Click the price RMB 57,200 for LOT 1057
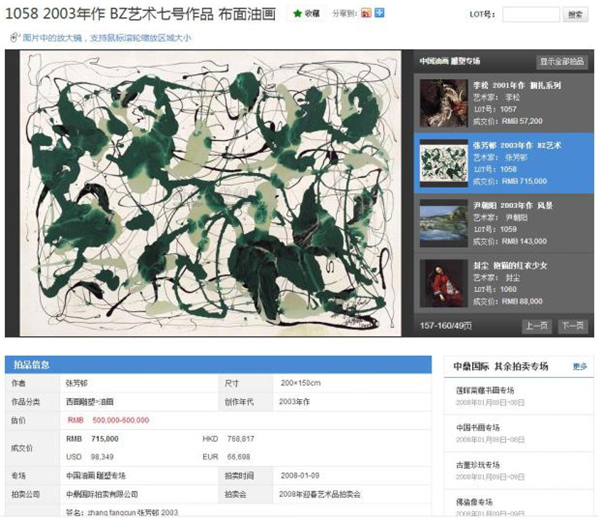Image resolution: width=600 pixels, height=518 pixels. coord(522,121)
